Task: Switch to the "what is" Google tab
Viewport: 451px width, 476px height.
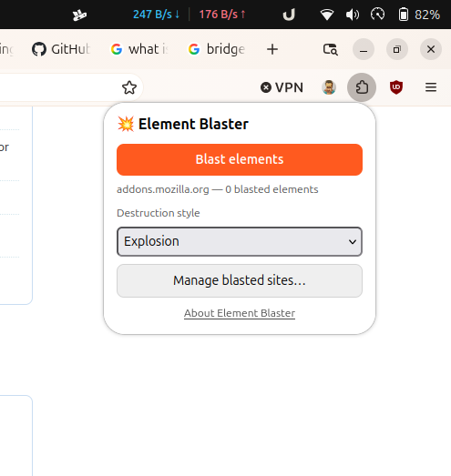Action: pyautogui.click(x=139, y=49)
